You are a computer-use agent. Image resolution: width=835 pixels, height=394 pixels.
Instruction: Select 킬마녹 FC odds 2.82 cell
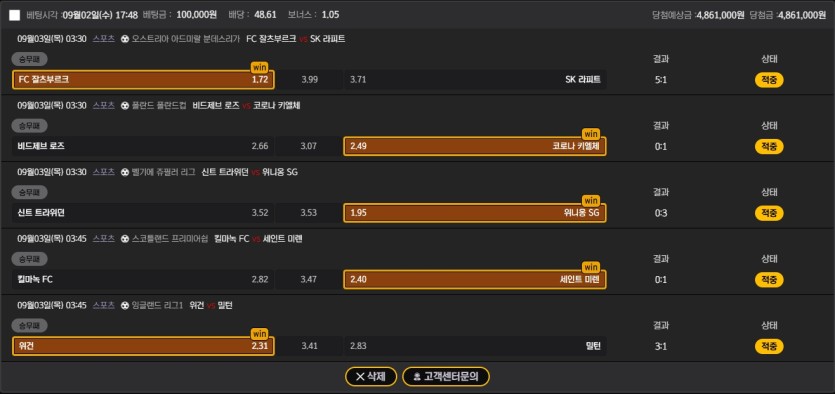click(x=143, y=280)
